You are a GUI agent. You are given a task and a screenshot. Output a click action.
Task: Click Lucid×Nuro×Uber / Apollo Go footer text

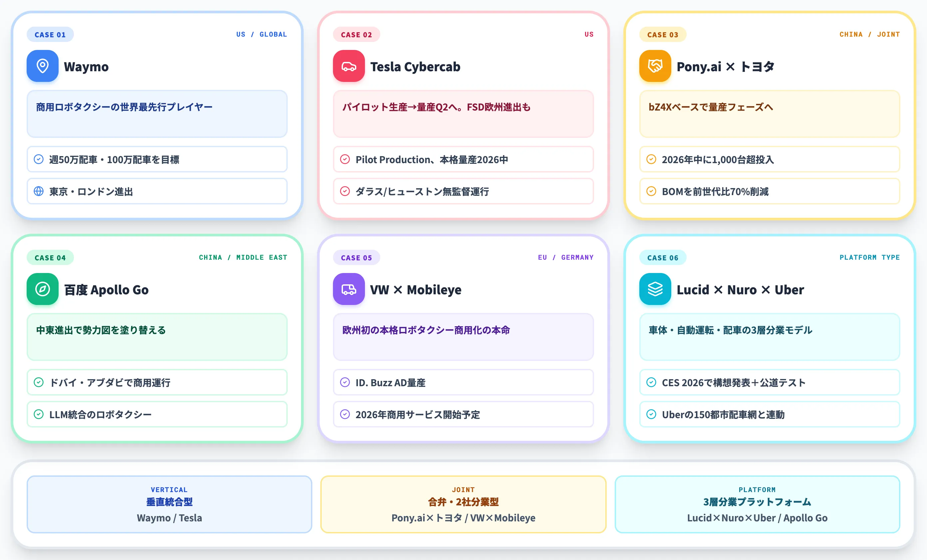click(757, 518)
